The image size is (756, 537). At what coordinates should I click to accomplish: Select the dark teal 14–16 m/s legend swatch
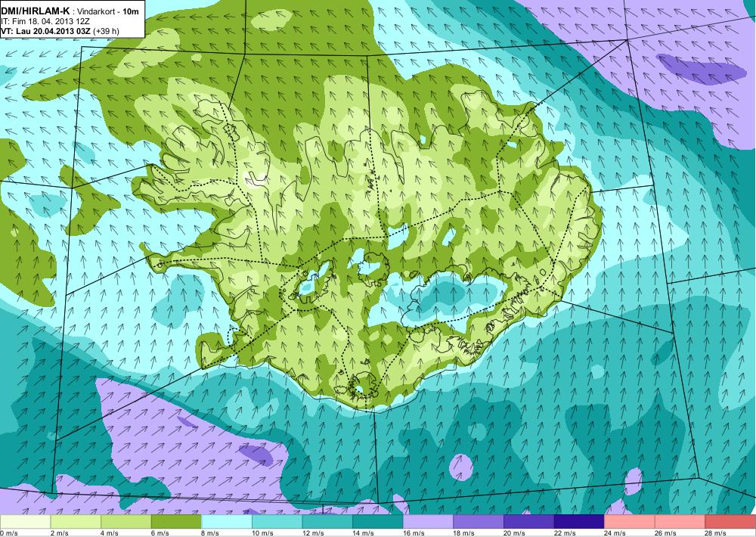coord(377,522)
